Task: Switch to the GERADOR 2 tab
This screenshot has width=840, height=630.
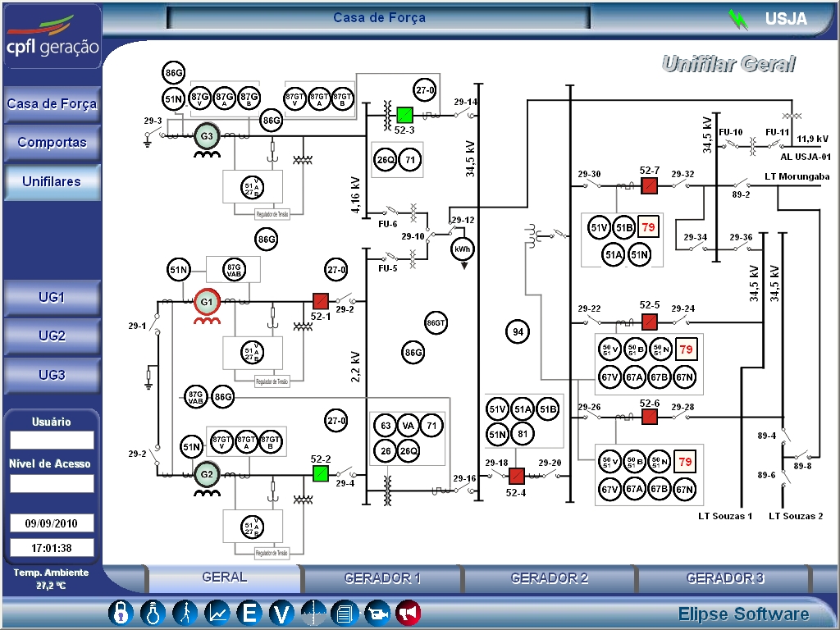Action: 549,578
